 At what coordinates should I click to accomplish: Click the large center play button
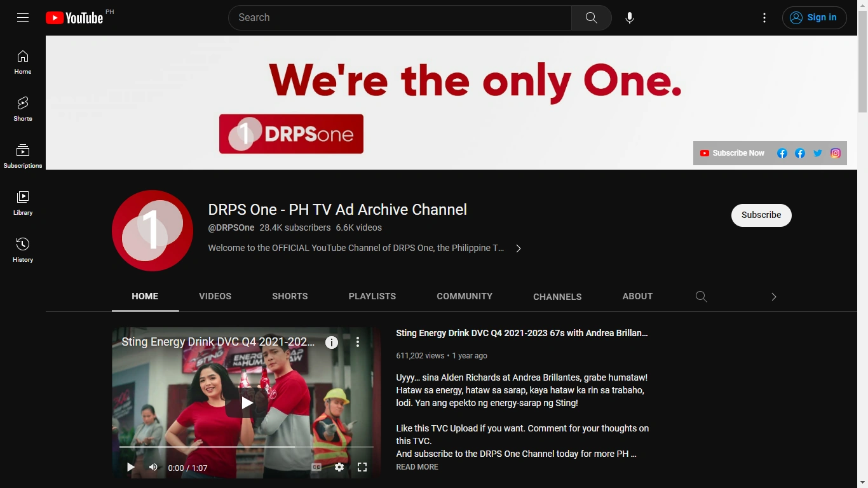pos(247,403)
